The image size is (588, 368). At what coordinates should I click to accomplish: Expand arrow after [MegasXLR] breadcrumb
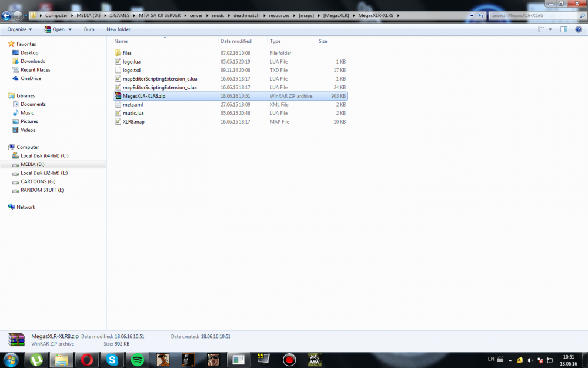[x=353, y=15]
